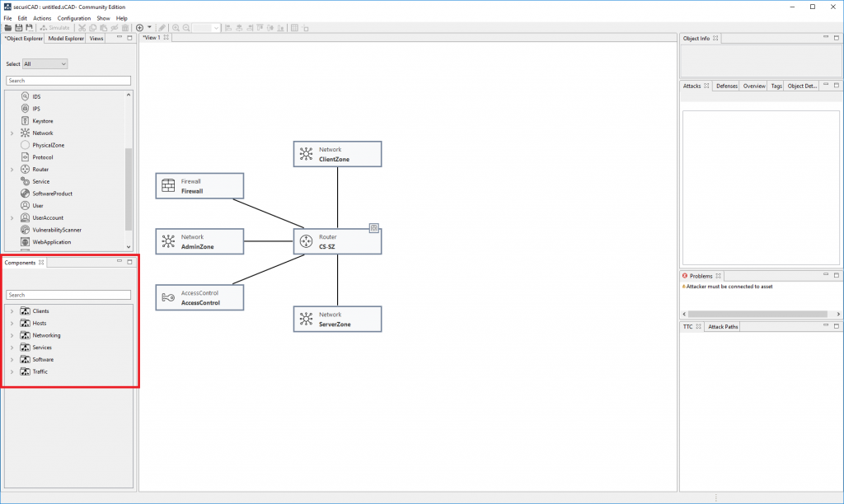Switch to the Attack Paths tab
Viewport: 844px width, 504px height.
[723, 326]
